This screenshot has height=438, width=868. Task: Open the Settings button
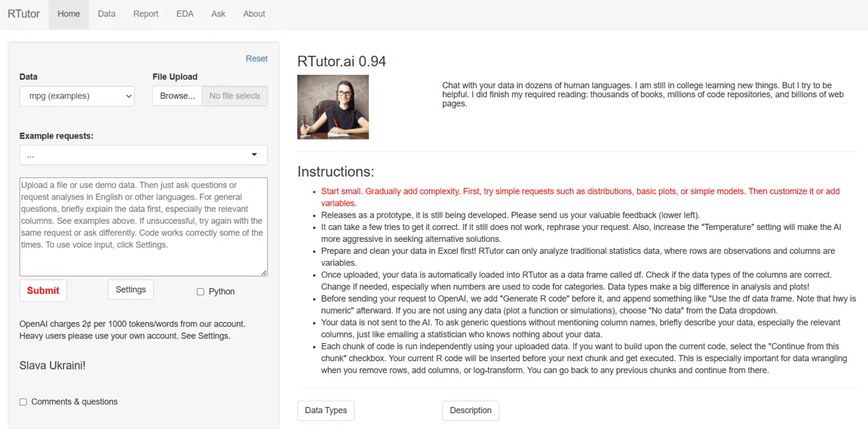click(131, 289)
